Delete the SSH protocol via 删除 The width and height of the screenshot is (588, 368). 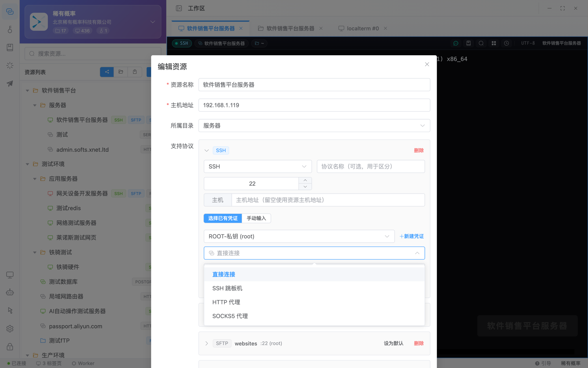pos(419,151)
